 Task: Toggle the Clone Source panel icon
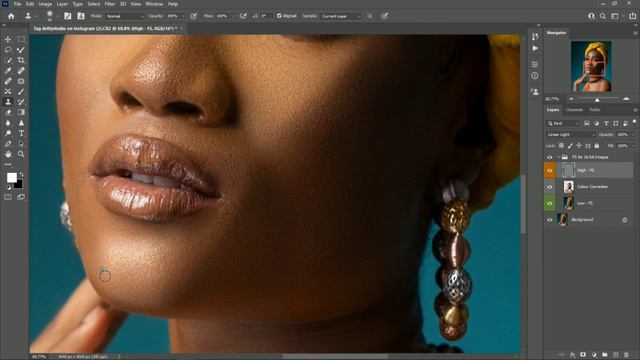coord(81,16)
